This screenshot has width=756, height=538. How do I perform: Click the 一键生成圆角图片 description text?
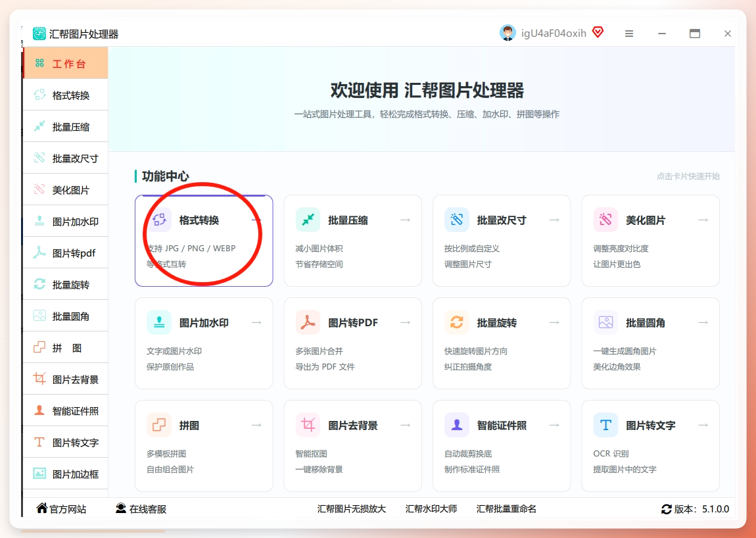point(625,351)
